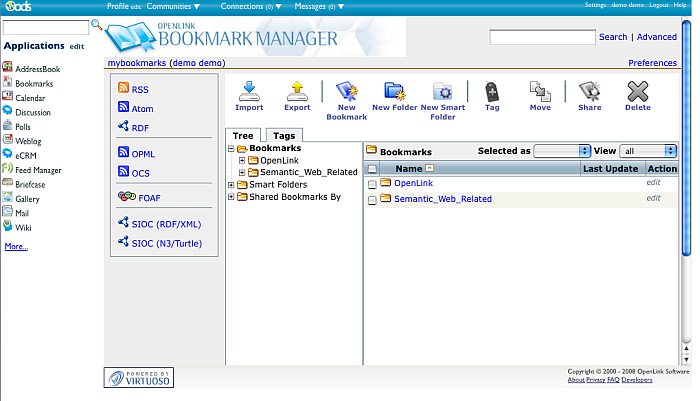Click the Preferences link
This screenshot has height=401, width=700.
click(652, 63)
